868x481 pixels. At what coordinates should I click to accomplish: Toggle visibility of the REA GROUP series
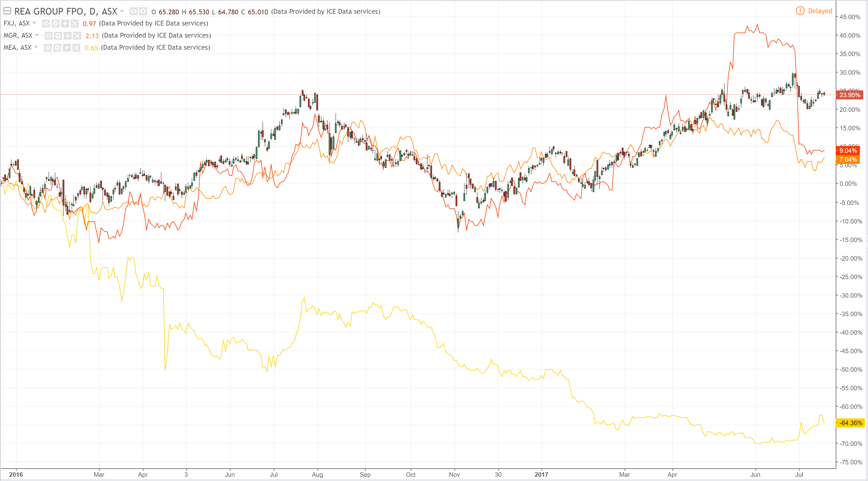133,12
